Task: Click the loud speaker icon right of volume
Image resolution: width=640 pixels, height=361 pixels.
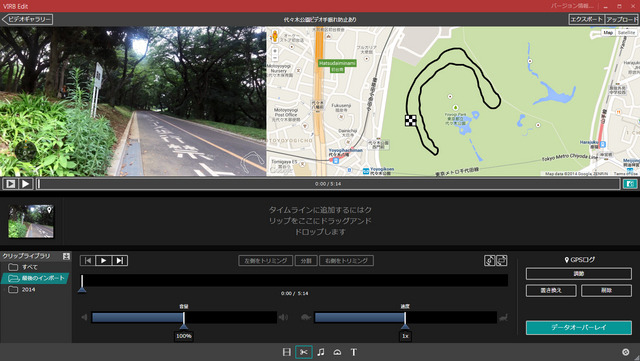Action: pos(284,317)
